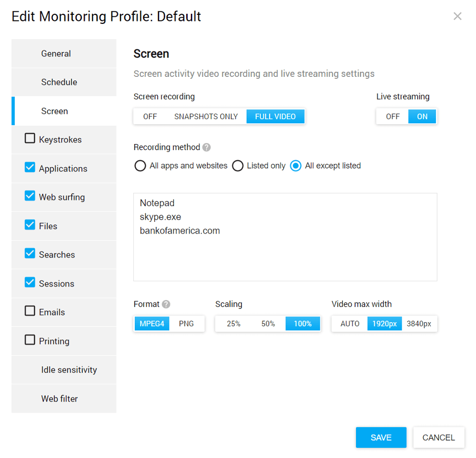
Task: Check the Printing checkbox
Action: pyautogui.click(x=29, y=339)
